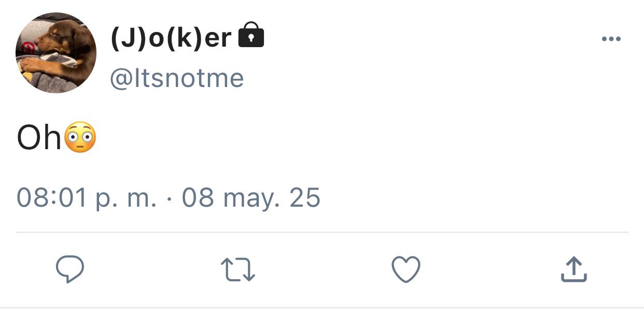Viewport: 644px width, 317px height.
Task: Select the flushed face emoji in the tweet
Action: click(80, 137)
